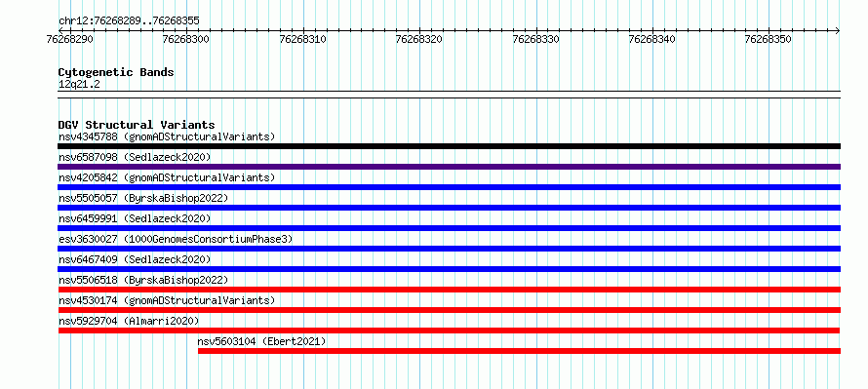
Task: Click the Cytogenetic Bands track title
Action: [116, 72]
